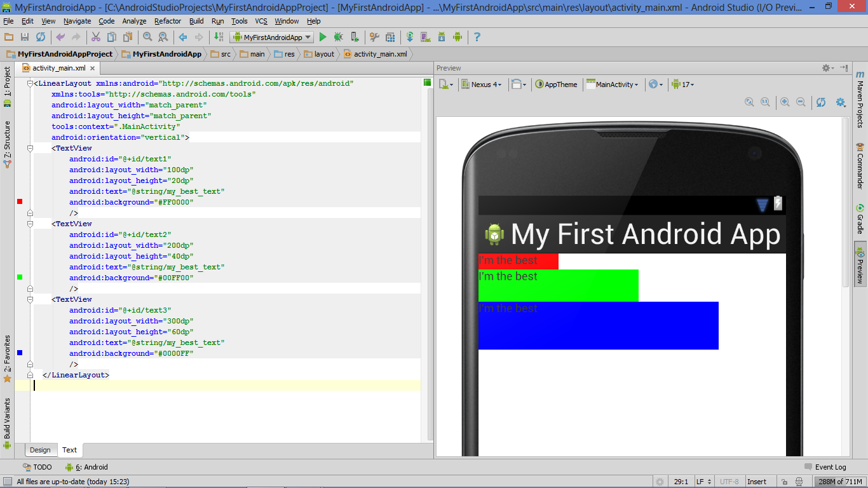Paste using the clipboard toolbar icon
The image size is (868, 488).
click(x=128, y=37)
